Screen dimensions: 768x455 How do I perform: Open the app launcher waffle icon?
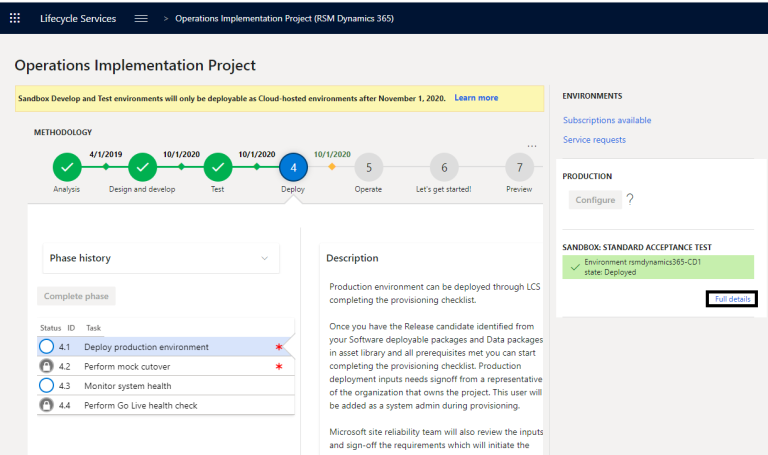click(15, 18)
